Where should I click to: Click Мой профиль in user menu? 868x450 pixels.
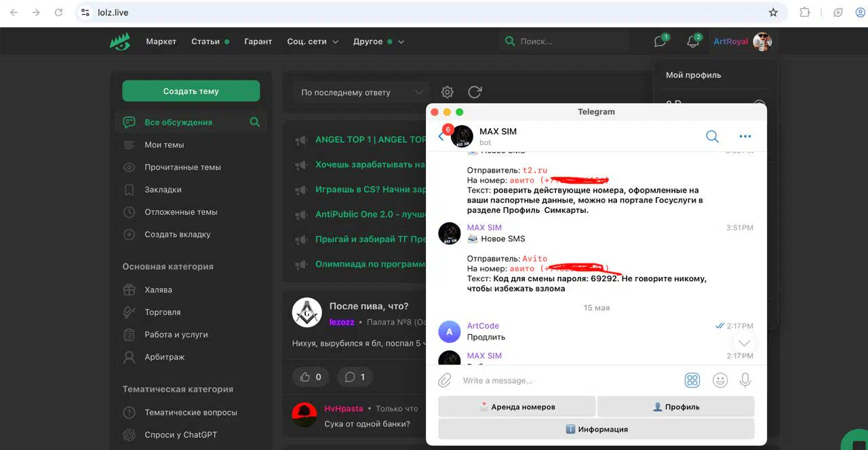click(x=693, y=75)
